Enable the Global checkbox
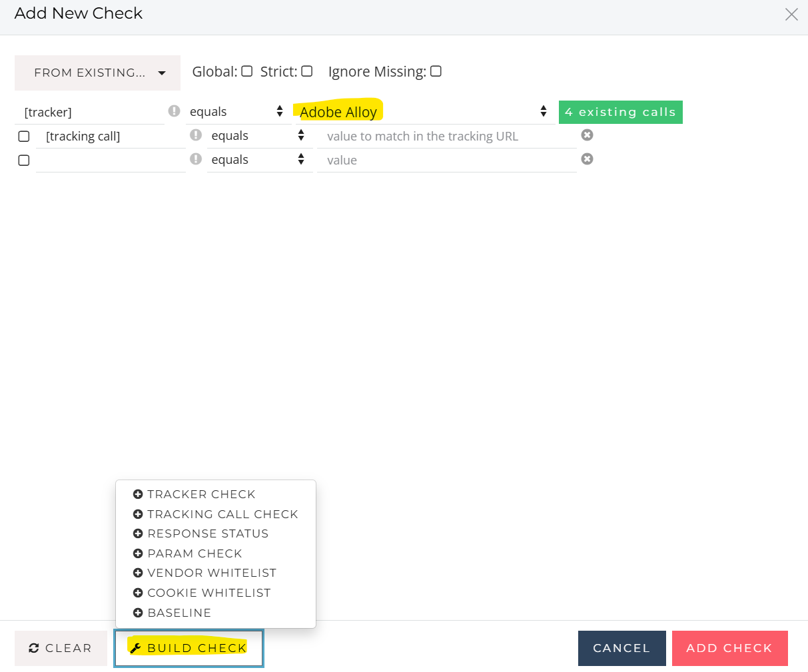Image resolution: width=808 pixels, height=672 pixels. [247, 71]
